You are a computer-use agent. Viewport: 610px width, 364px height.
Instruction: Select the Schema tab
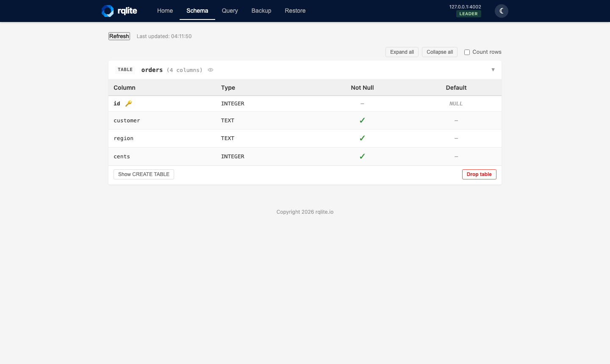[x=197, y=11]
